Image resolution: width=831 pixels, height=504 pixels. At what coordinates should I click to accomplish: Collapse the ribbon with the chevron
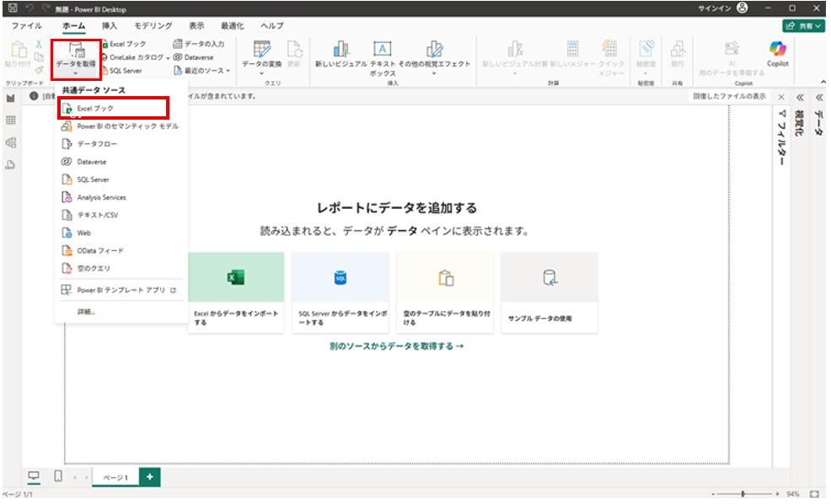pyautogui.click(x=823, y=82)
